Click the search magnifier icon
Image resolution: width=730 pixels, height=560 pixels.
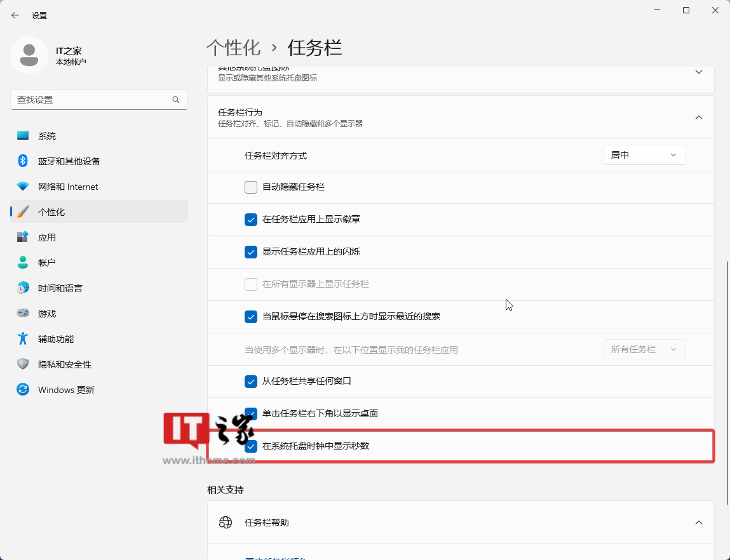(x=176, y=100)
